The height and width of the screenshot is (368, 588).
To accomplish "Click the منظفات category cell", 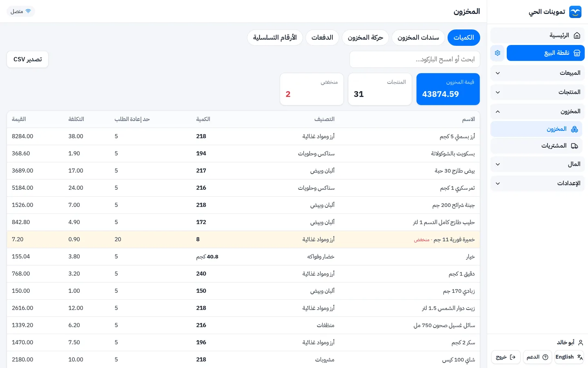I will 325,325.
